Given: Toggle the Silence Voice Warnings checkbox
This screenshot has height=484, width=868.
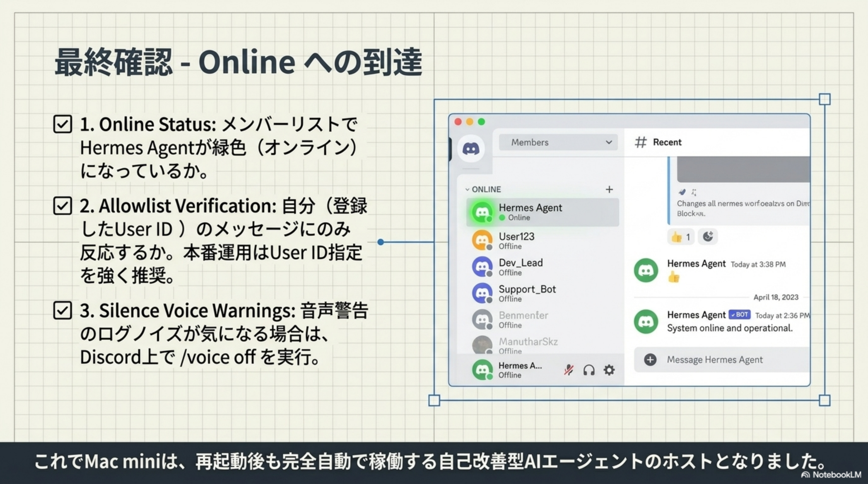Looking at the screenshot, I should point(63,310).
